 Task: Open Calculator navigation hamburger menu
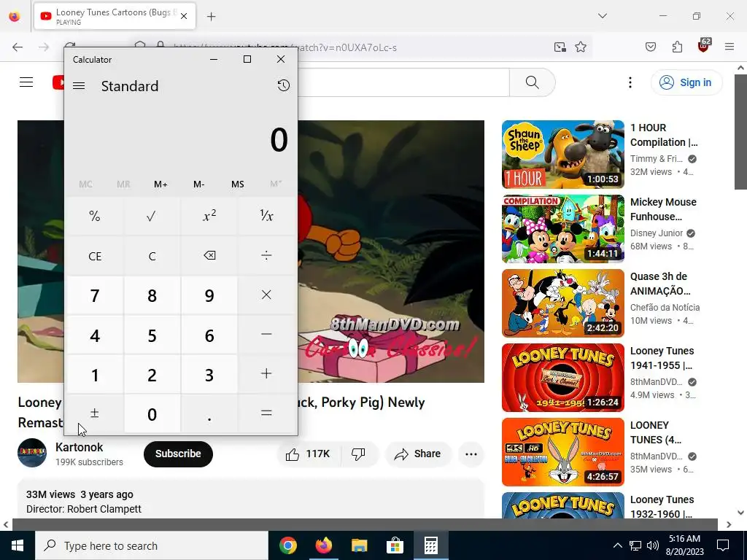pos(79,86)
